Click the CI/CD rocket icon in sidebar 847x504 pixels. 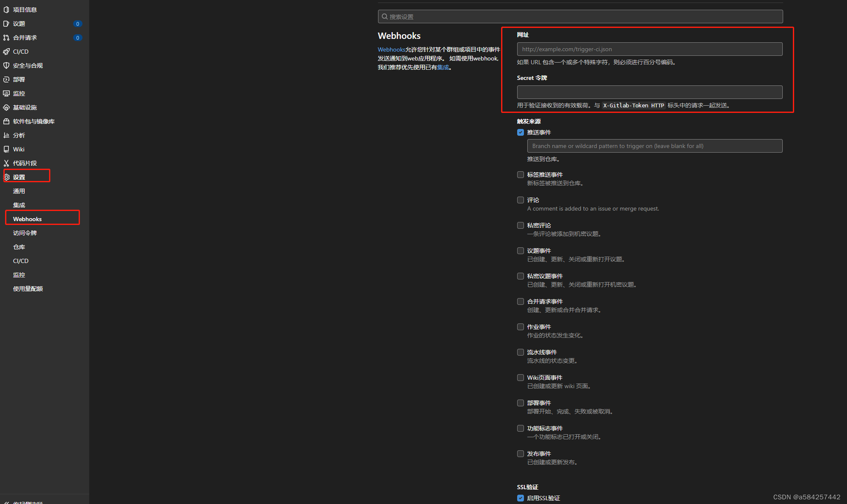pos(6,52)
